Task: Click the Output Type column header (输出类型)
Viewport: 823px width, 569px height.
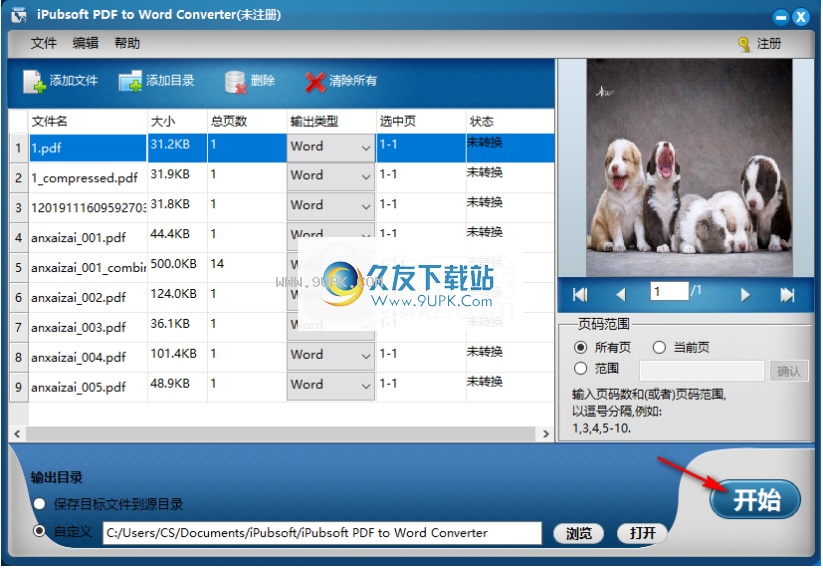Action: [331, 121]
